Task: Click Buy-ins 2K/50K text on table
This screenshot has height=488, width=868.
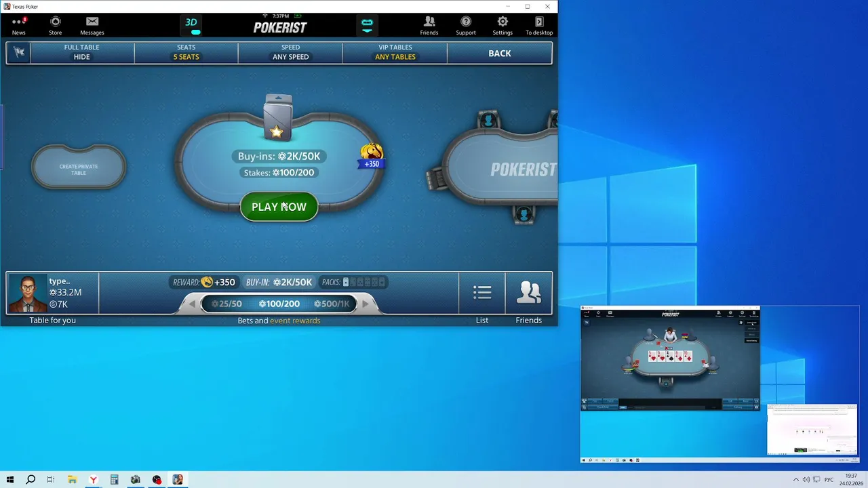Action: [279, 156]
